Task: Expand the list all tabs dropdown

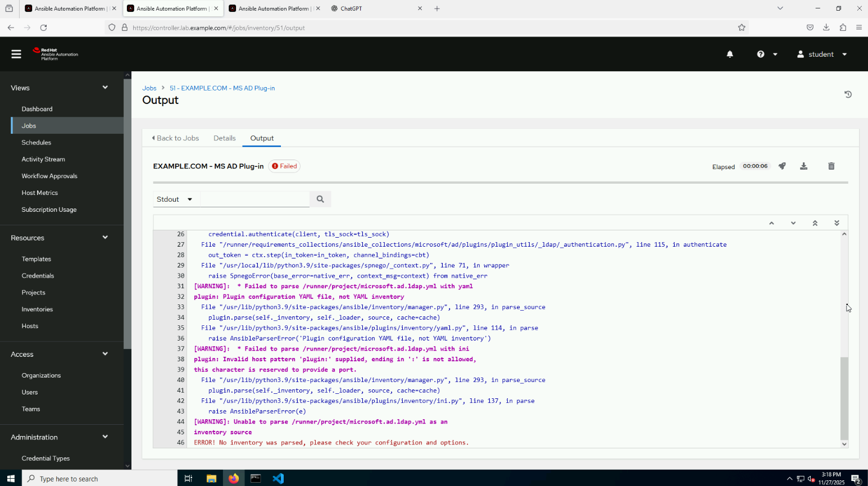Action: coord(780,8)
